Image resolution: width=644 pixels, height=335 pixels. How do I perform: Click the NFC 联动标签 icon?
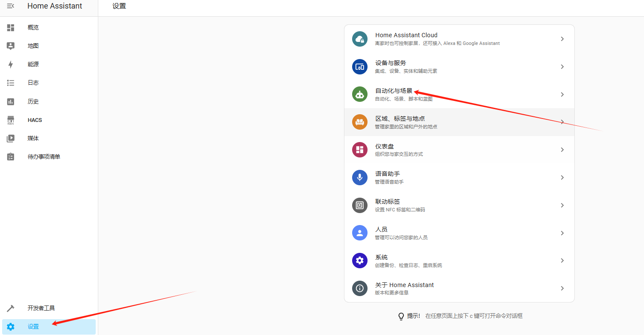pos(359,205)
